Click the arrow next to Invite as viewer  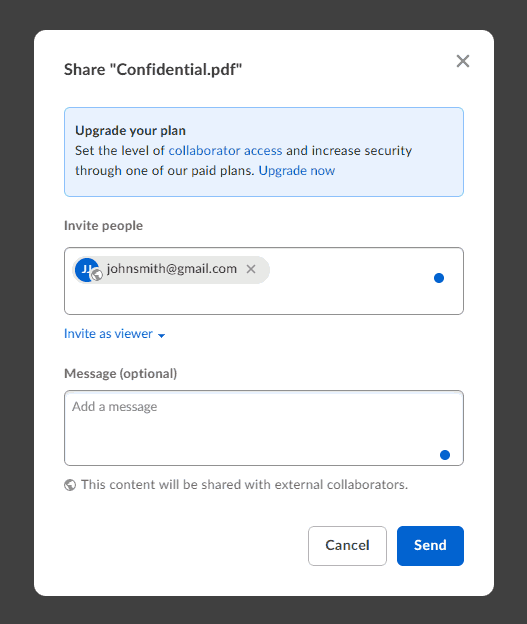(161, 335)
